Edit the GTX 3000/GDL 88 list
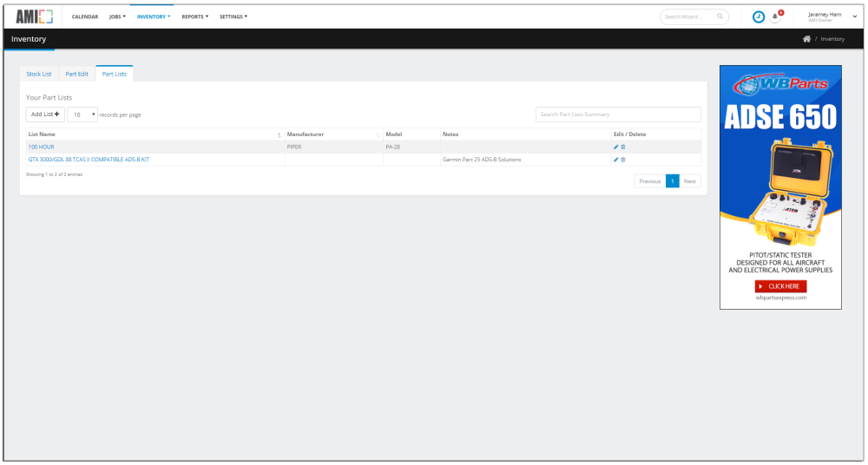 click(x=616, y=160)
